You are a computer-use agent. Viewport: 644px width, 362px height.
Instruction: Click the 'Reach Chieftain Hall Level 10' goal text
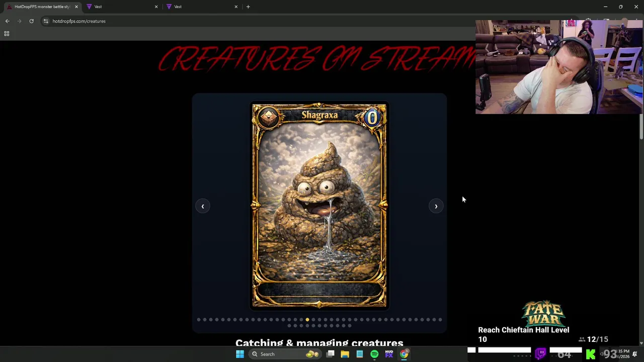point(524,334)
